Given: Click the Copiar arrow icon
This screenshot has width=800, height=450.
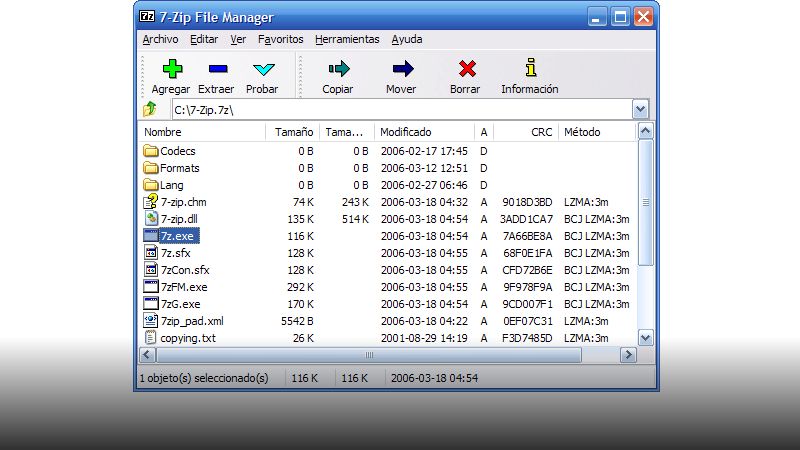Looking at the screenshot, I should tap(339, 68).
